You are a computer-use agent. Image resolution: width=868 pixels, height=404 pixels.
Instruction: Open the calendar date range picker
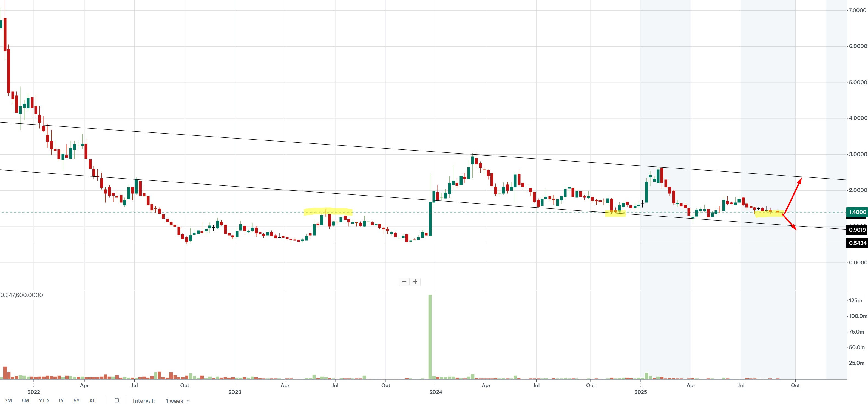pyautogui.click(x=117, y=400)
